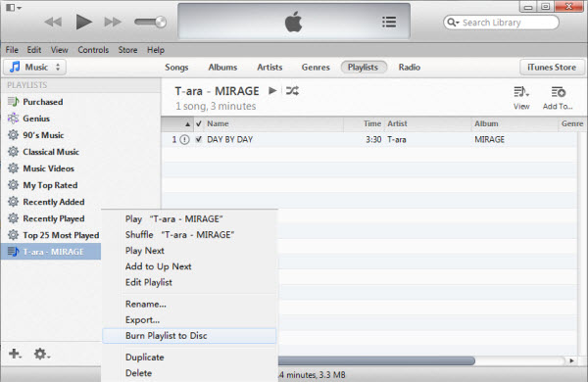Click the horizontal scrollbar right arrow

pos(571,360)
